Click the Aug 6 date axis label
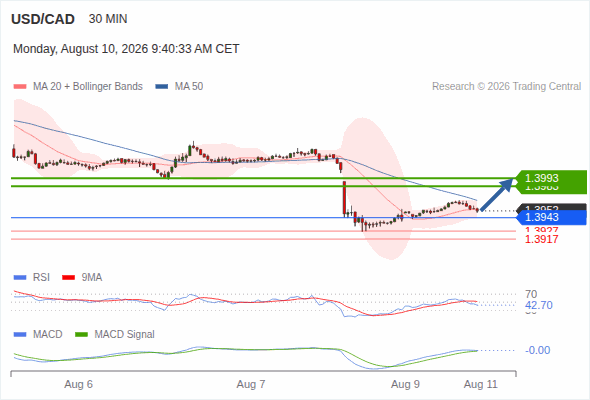 click(x=78, y=385)
